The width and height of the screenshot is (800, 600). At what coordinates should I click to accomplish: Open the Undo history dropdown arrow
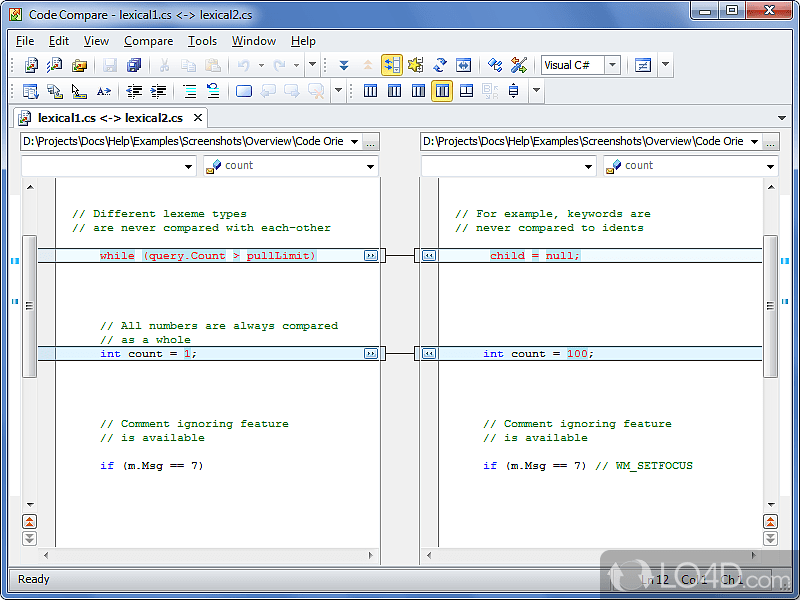261,65
